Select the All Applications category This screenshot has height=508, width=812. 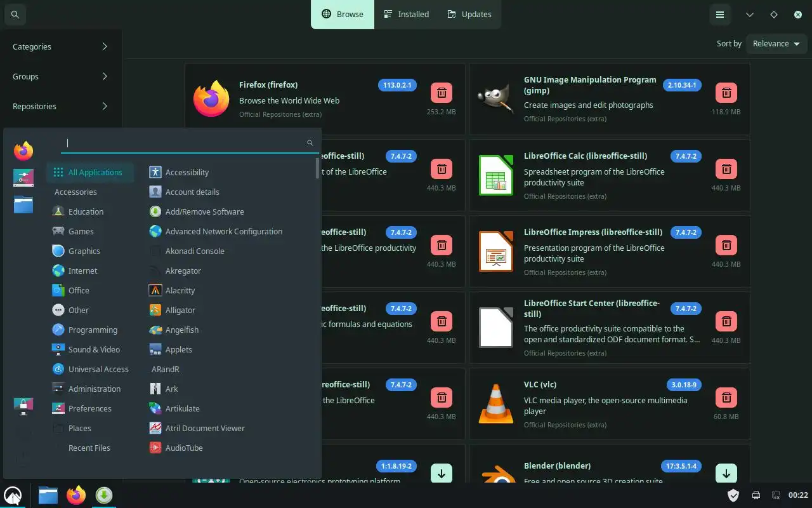(90, 172)
